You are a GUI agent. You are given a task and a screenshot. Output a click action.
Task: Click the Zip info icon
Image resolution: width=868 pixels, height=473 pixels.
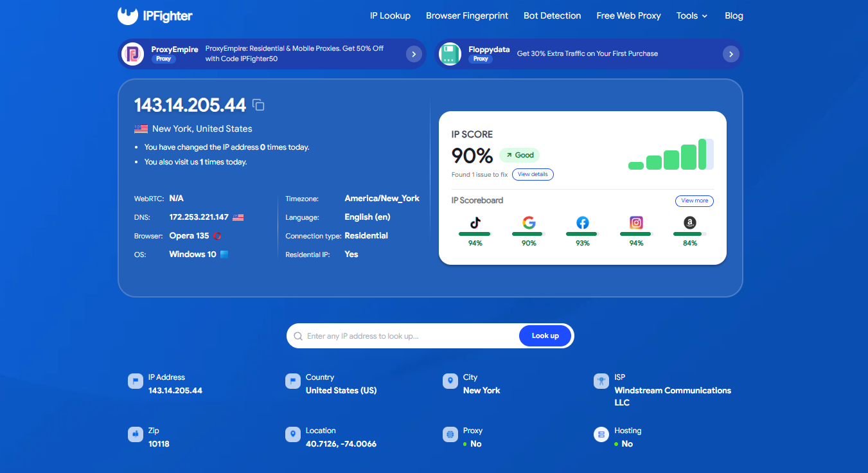pos(136,434)
